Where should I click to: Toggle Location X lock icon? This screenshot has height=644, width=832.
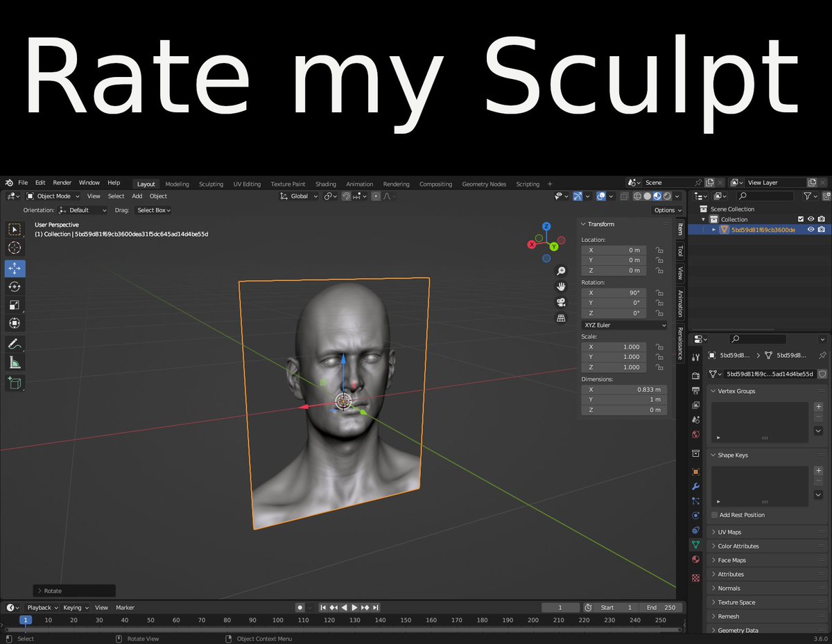click(x=659, y=250)
